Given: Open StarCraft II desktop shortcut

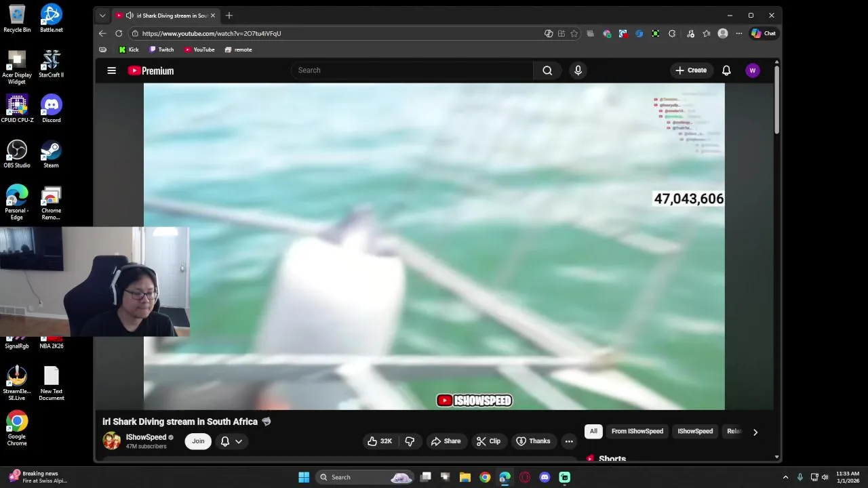Looking at the screenshot, I should [x=51, y=64].
